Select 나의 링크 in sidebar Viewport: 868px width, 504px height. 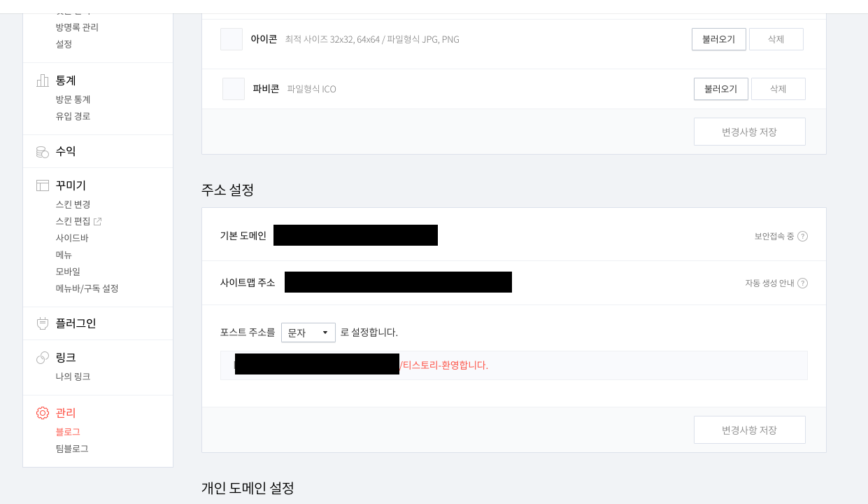(73, 377)
